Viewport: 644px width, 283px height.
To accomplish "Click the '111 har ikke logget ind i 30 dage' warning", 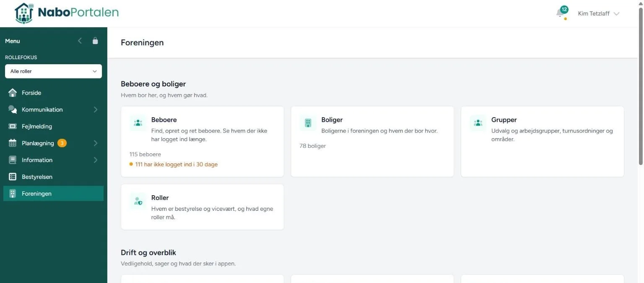I will (174, 165).
